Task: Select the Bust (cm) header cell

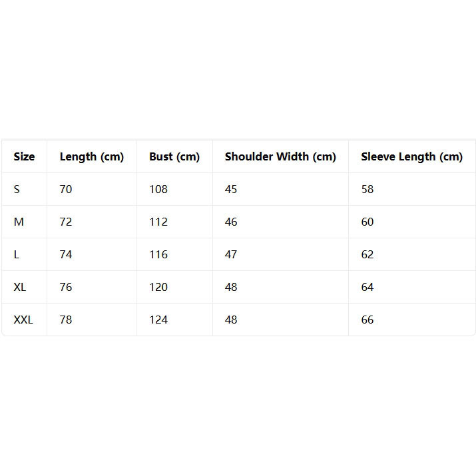Action: tap(174, 157)
